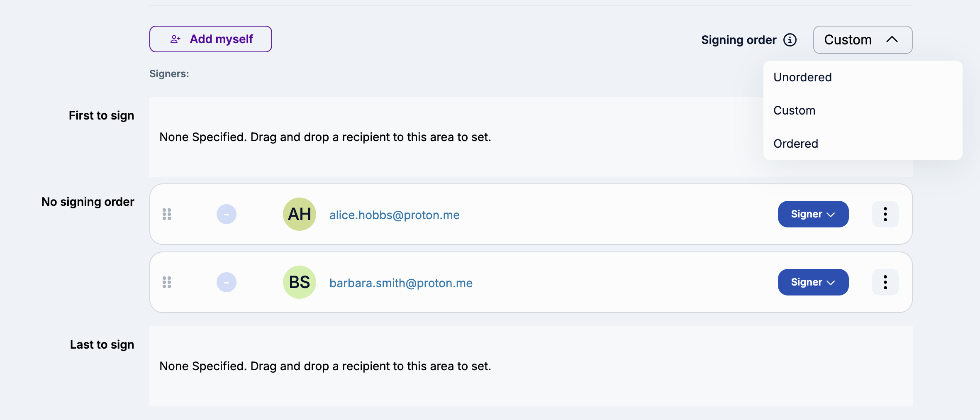Image resolution: width=980 pixels, height=420 pixels.
Task: Click order badge beside alice.hobbs
Action: [227, 214]
